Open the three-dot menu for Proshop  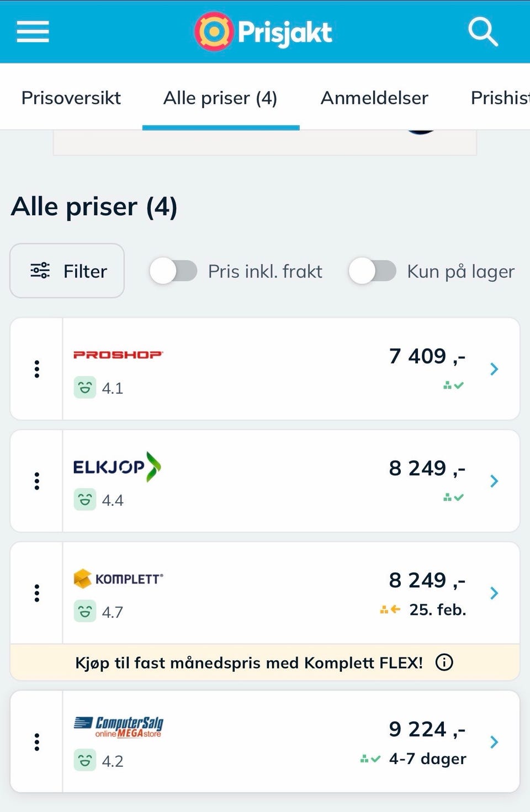pyautogui.click(x=37, y=369)
